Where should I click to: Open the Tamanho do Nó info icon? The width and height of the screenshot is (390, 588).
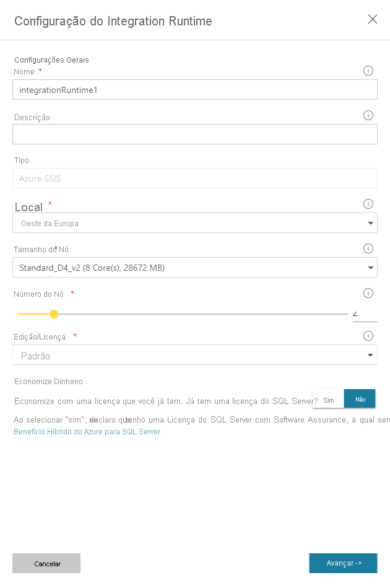[x=368, y=248]
